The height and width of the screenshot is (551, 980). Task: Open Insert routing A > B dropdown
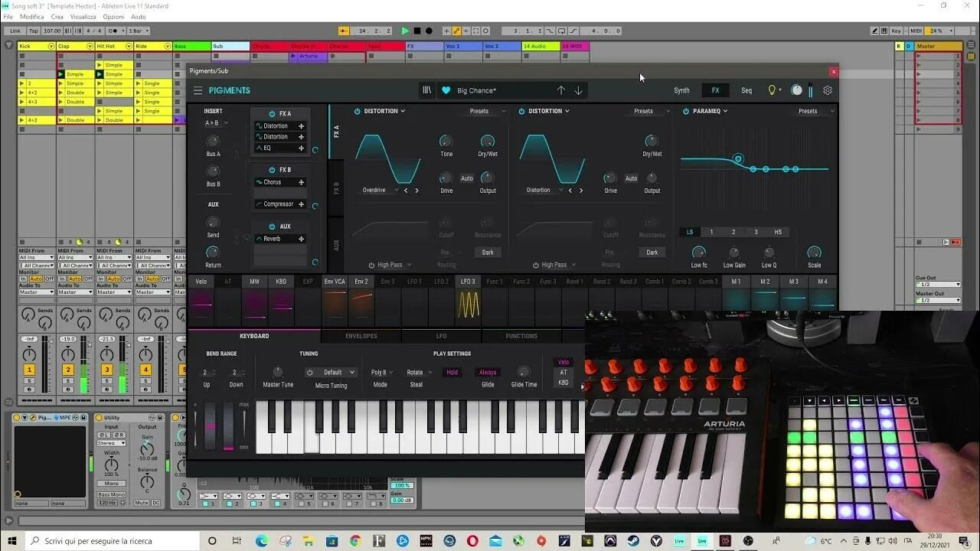coord(216,123)
